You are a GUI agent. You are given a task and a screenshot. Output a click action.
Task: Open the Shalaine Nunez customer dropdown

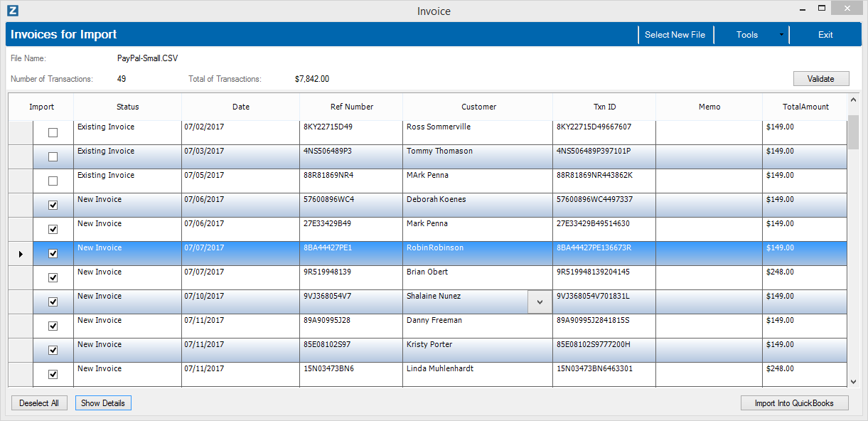tap(540, 302)
